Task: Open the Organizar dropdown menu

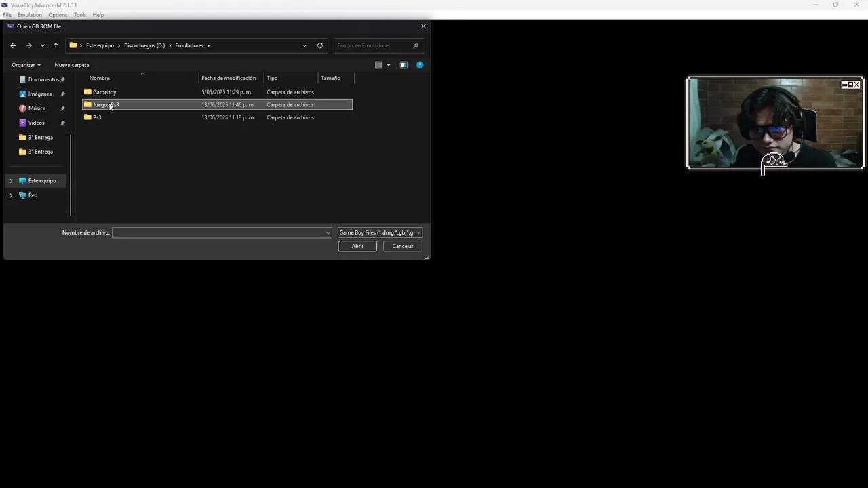Action: 26,65
